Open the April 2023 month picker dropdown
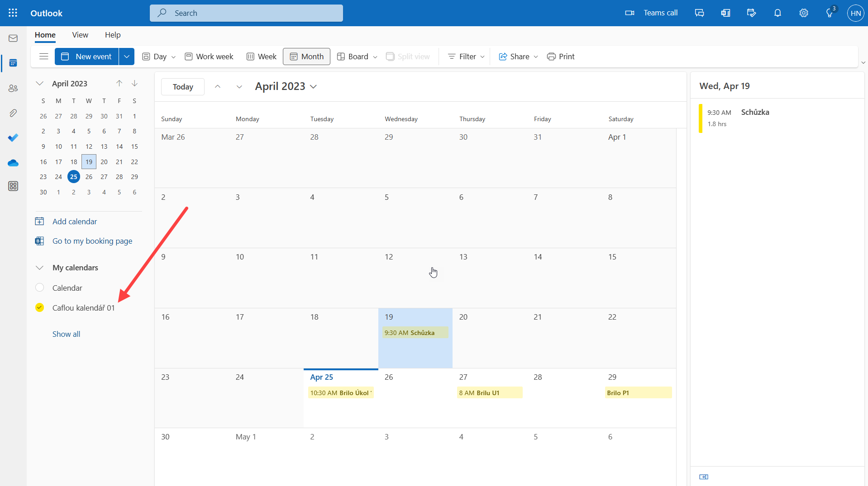The width and height of the screenshot is (868, 486). [286, 86]
